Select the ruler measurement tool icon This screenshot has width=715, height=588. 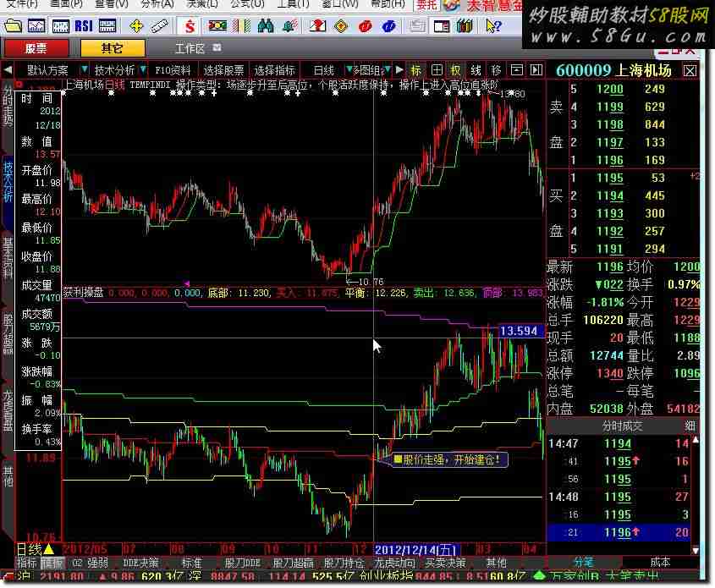click(159, 26)
